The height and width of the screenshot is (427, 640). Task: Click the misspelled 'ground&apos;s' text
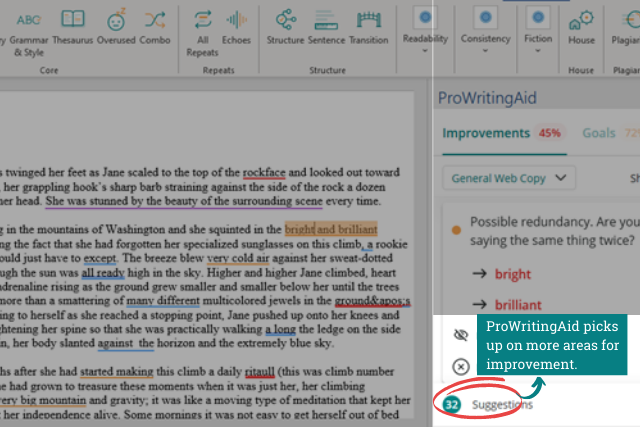coord(373,301)
